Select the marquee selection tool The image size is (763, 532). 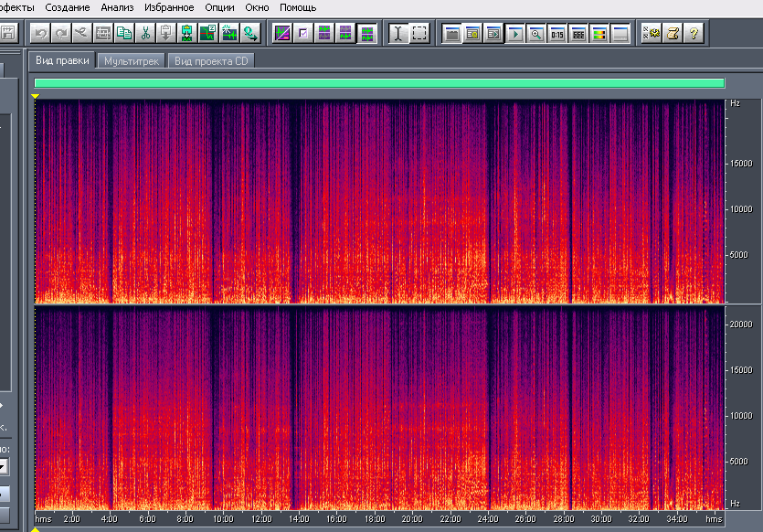click(419, 34)
